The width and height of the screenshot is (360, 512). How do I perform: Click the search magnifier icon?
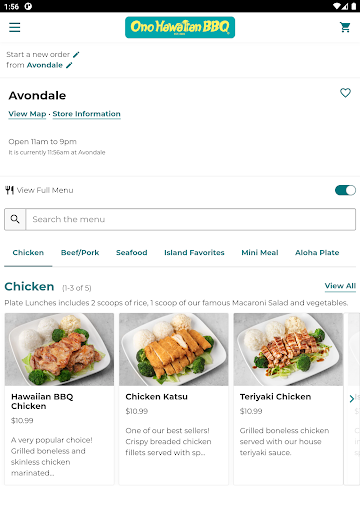[x=15, y=219]
